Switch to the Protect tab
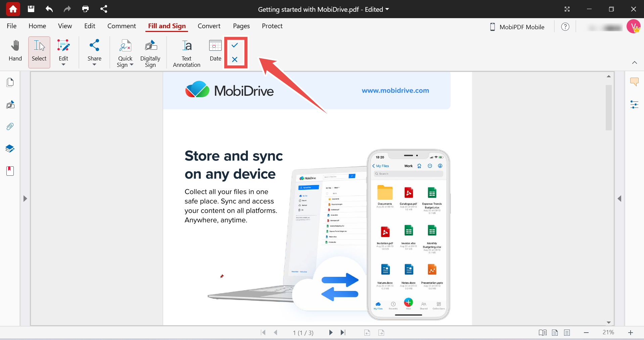 coord(272,26)
